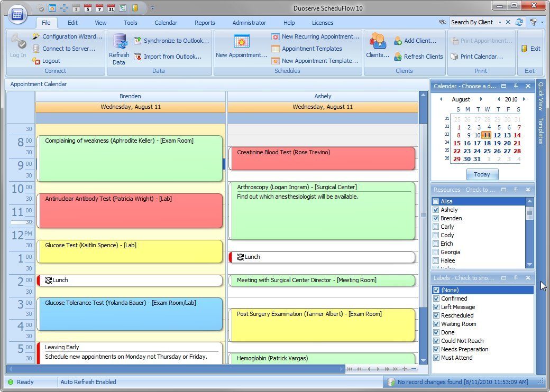Open the Reports menu
Viewport: 550px width, 392px height.
[205, 23]
